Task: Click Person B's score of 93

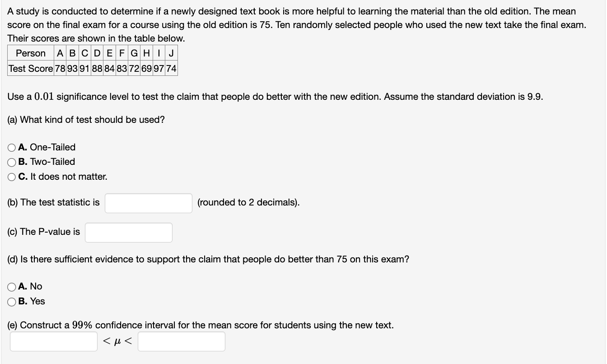Action: (71, 69)
